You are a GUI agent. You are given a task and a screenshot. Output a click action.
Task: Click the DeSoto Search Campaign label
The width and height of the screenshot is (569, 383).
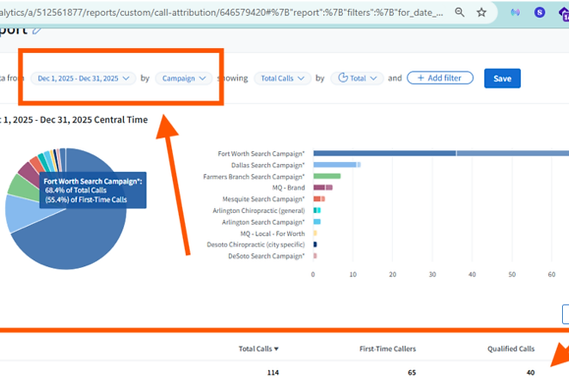point(266,256)
